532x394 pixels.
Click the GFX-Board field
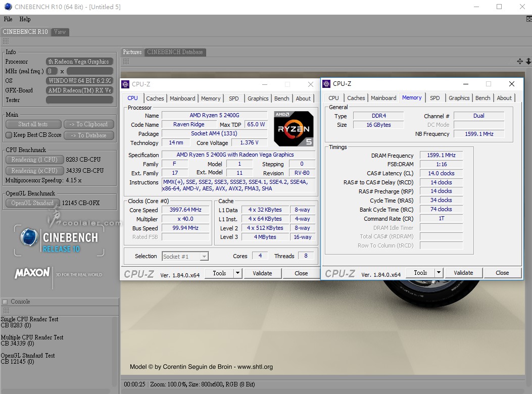tap(79, 90)
